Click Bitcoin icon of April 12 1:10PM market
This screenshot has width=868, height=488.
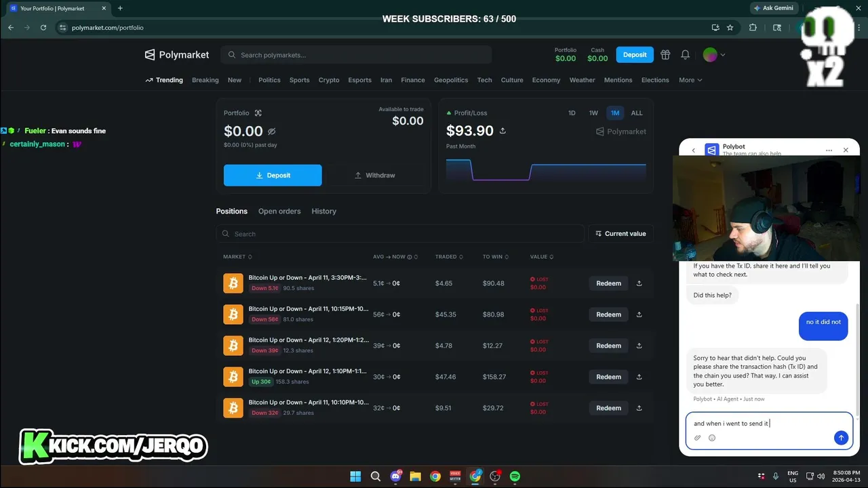pyautogui.click(x=233, y=377)
